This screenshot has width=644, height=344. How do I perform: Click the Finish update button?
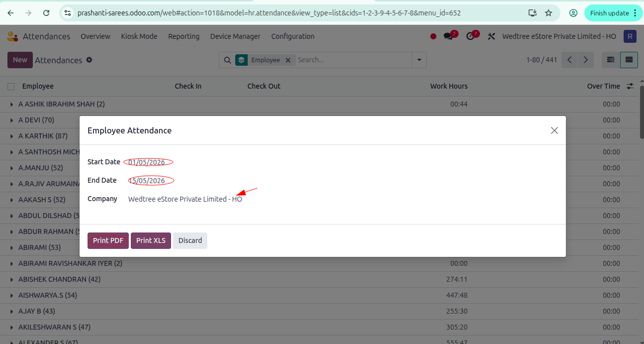614,13
